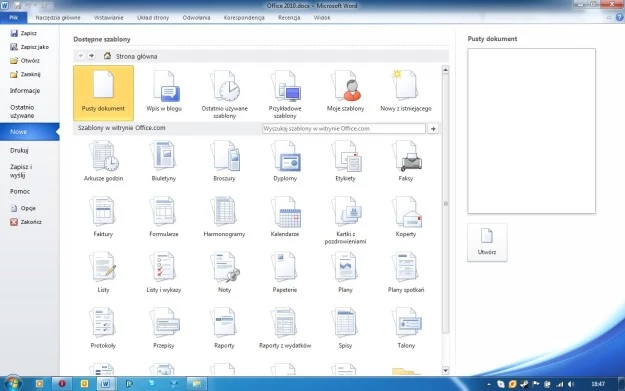Screen dimensions: 625x391
Task: Open Raporty z wydatków category
Action: click(285, 328)
